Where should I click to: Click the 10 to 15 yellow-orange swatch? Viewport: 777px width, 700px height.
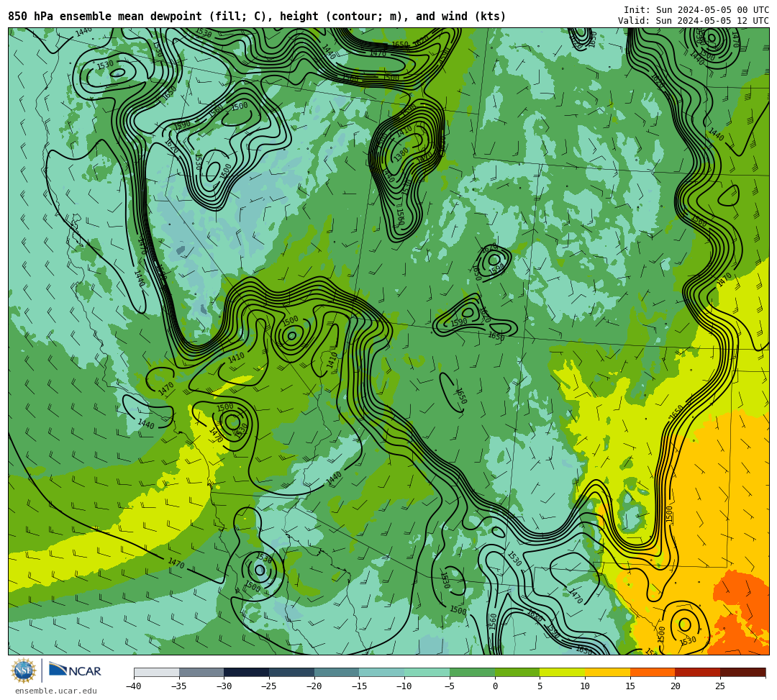tap(607, 672)
